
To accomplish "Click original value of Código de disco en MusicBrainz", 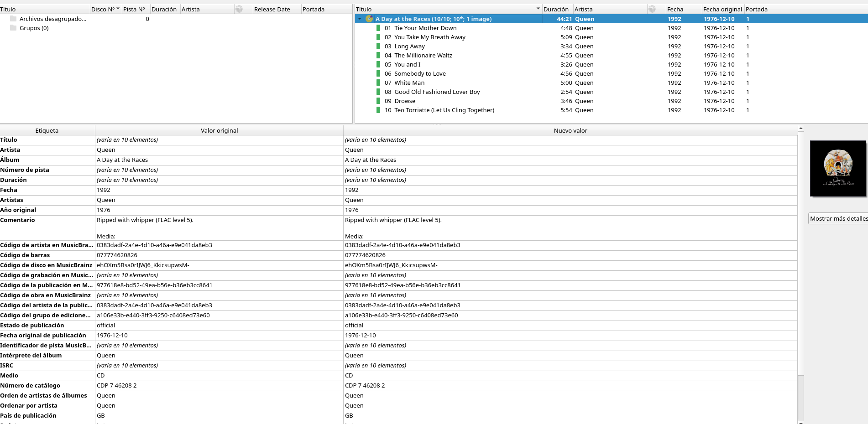I will (x=219, y=265).
